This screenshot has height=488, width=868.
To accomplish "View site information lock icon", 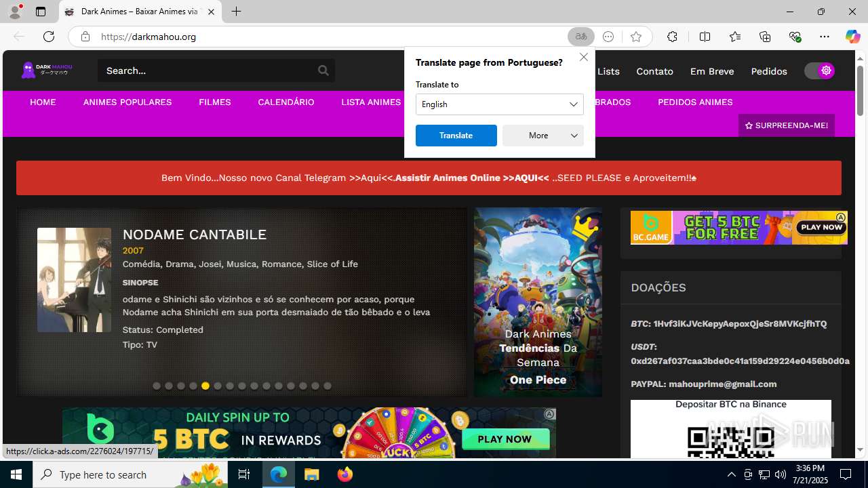I will coord(85,37).
